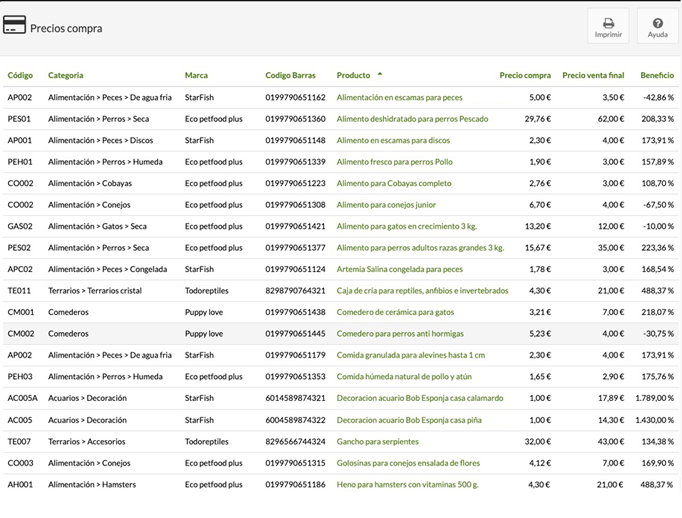Open Decoracion acuario Bob Esponja casa piña
The height and width of the screenshot is (518, 682).
click(409, 420)
